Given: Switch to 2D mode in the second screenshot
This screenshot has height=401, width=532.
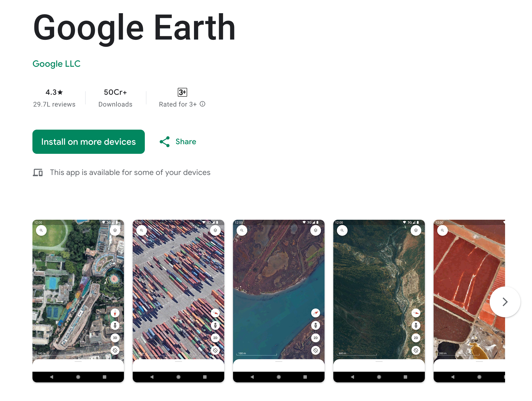Looking at the screenshot, I should pyautogui.click(x=215, y=338).
